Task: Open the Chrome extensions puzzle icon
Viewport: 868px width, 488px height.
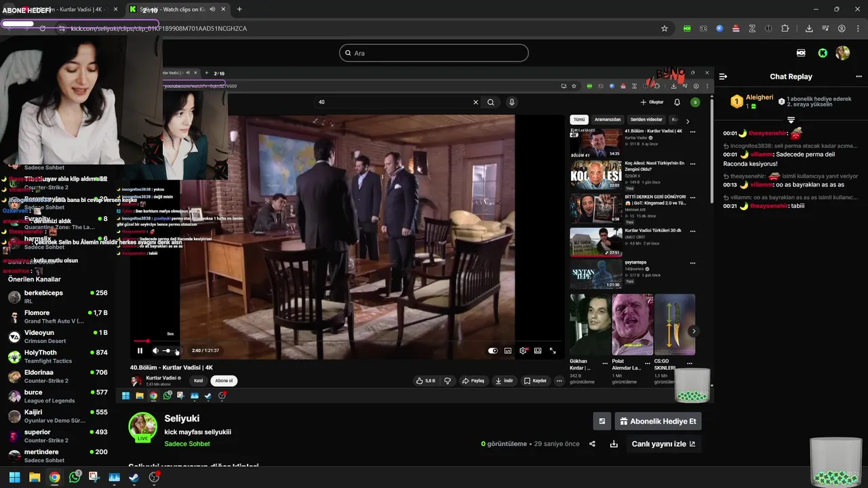Action: [785, 28]
